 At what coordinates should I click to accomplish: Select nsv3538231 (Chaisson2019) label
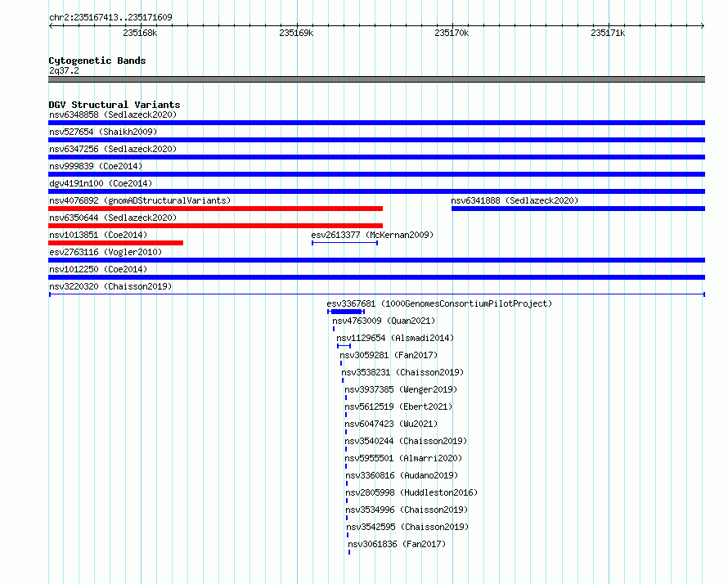pyautogui.click(x=402, y=372)
